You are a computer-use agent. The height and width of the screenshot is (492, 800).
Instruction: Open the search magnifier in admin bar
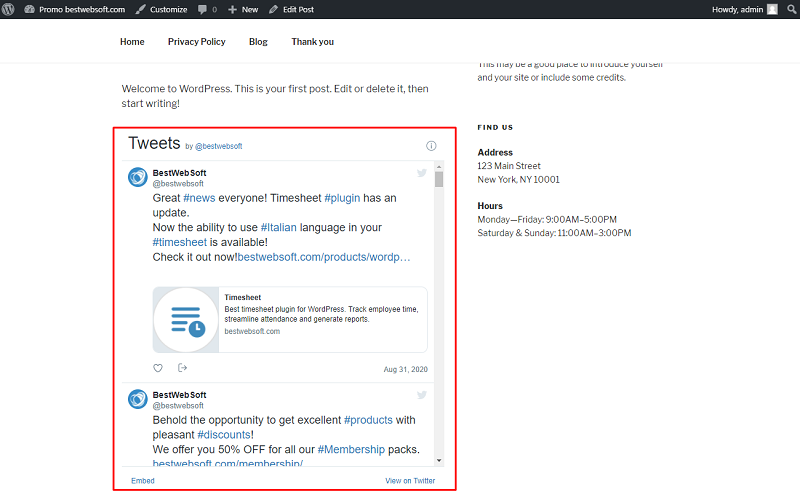tap(791, 9)
